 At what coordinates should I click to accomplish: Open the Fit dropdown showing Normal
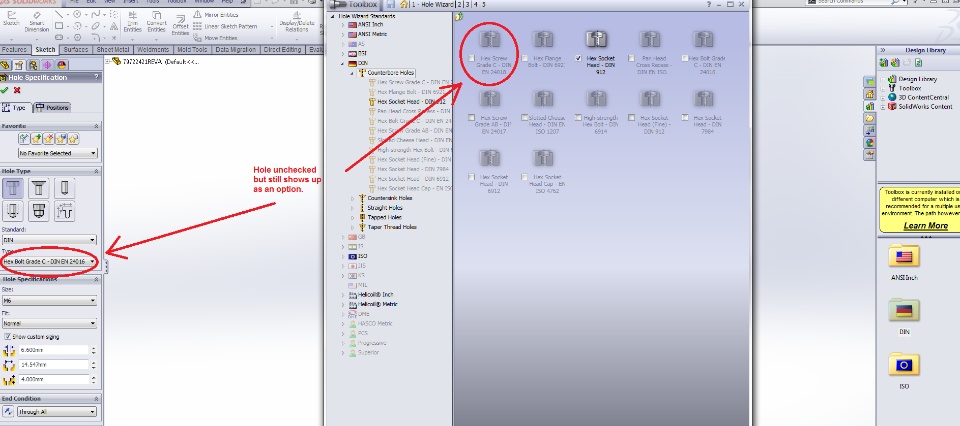[x=49, y=323]
